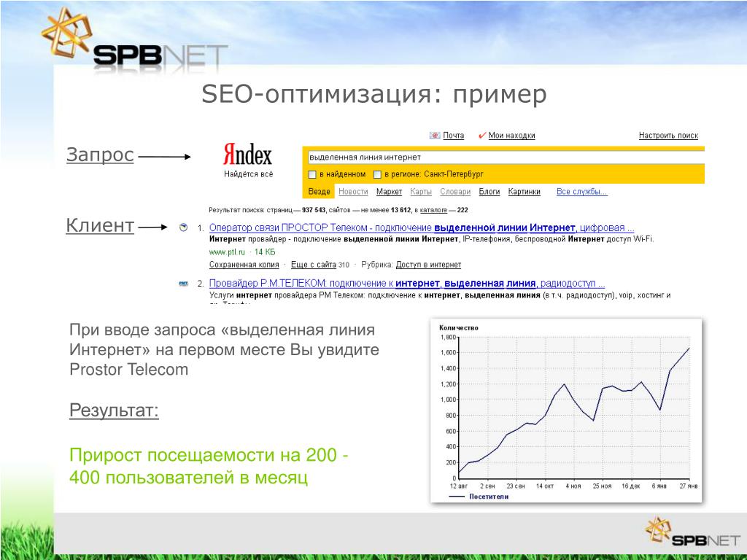The width and height of the screenshot is (747, 560).
Task: Click the 'каталоге' link in results summary
Action: 433,210
